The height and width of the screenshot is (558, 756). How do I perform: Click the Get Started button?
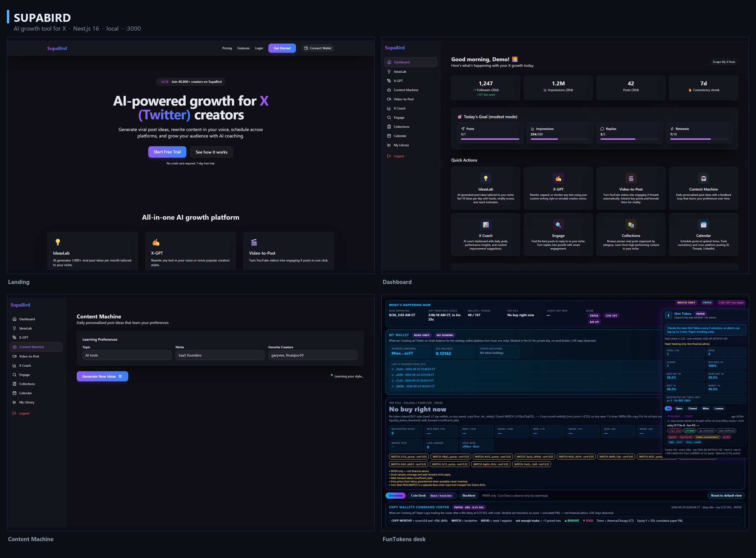pos(282,48)
